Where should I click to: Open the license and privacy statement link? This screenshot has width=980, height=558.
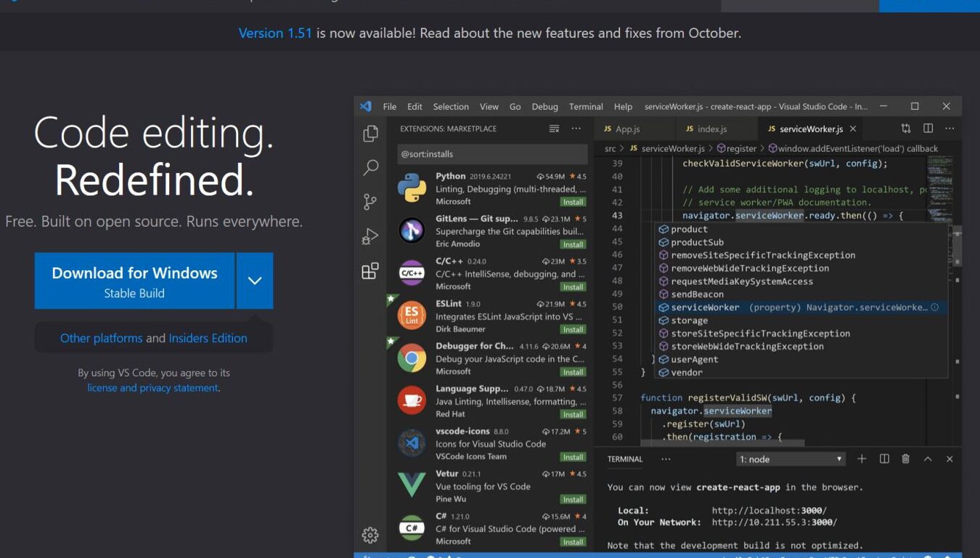(x=152, y=388)
